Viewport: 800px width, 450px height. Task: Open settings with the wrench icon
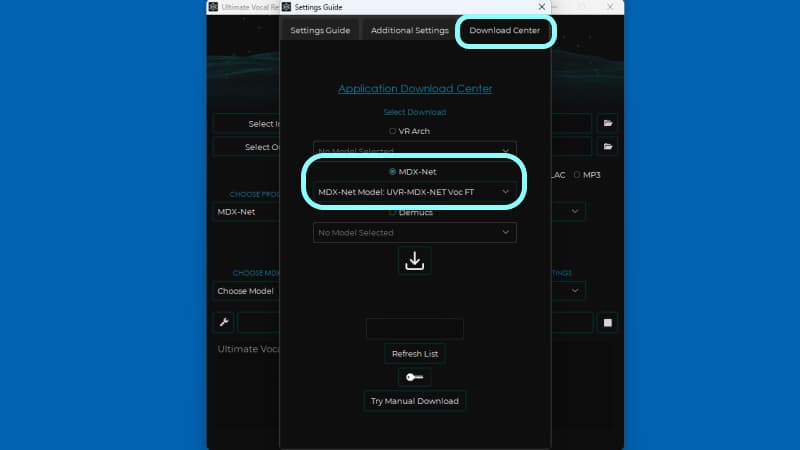[x=224, y=322]
